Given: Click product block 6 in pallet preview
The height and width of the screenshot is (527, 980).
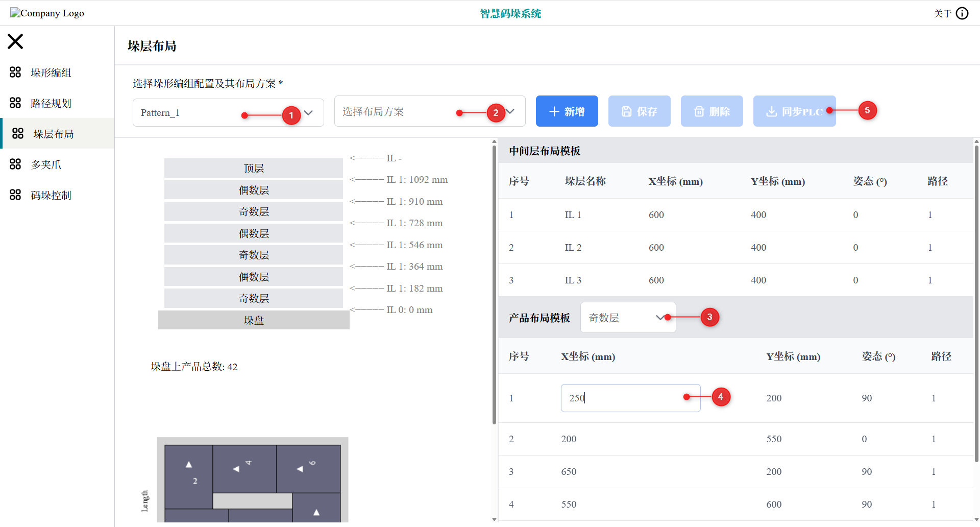Looking at the screenshot, I should tap(308, 469).
